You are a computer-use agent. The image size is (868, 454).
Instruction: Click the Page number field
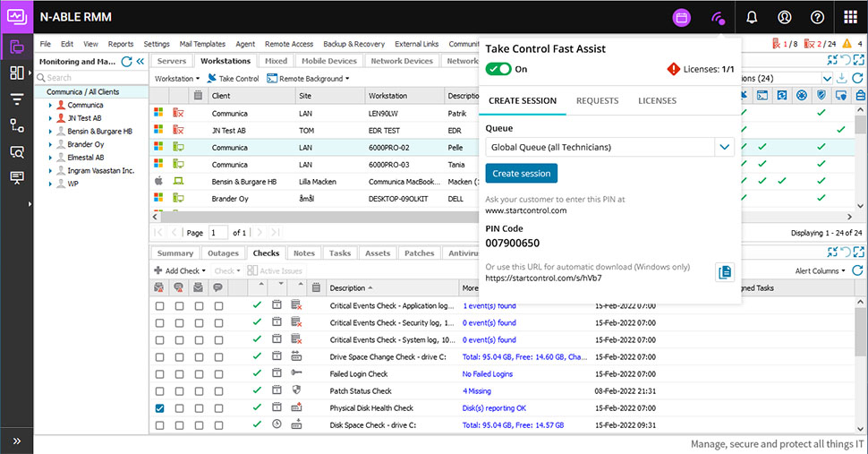point(217,233)
